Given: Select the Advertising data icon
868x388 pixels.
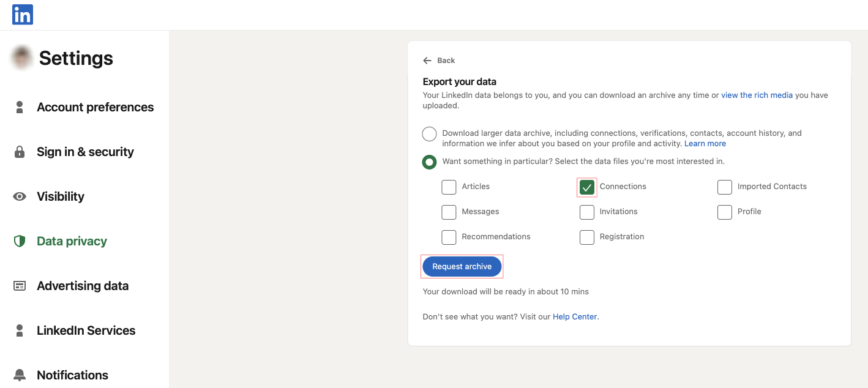Looking at the screenshot, I should (x=20, y=286).
